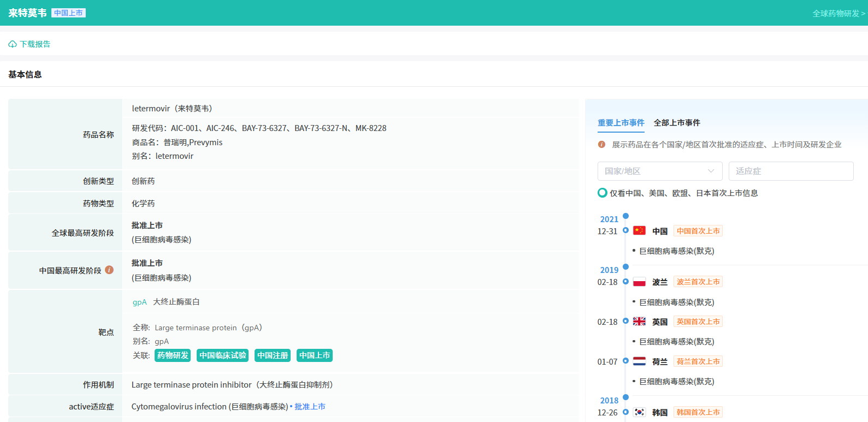This screenshot has width=868, height=422.
Task: Click the 药物研发 related tag
Action: pyautogui.click(x=173, y=355)
